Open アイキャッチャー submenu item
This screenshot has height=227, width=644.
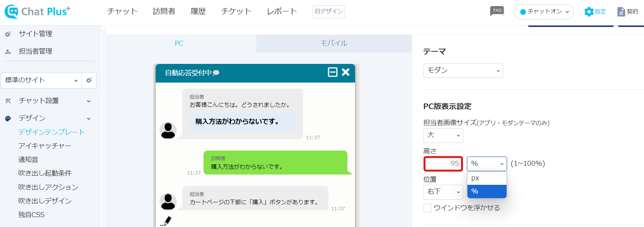point(45,146)
